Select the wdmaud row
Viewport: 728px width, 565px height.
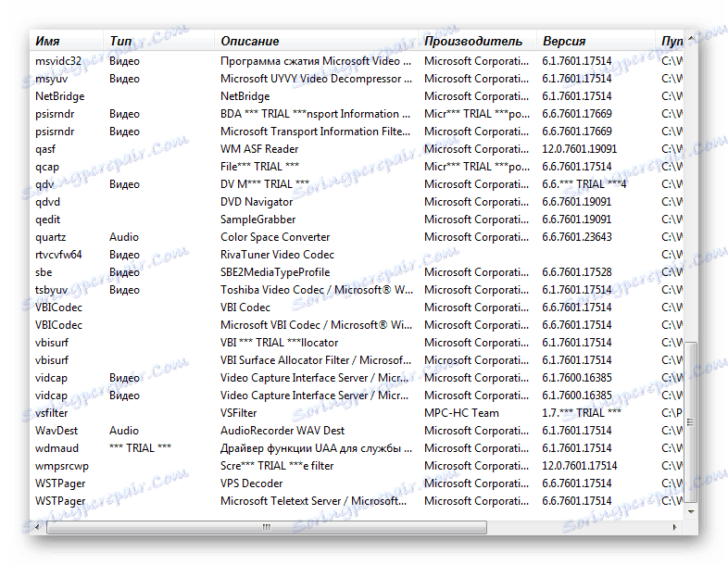pyautogui.click(x=357, y=448)
